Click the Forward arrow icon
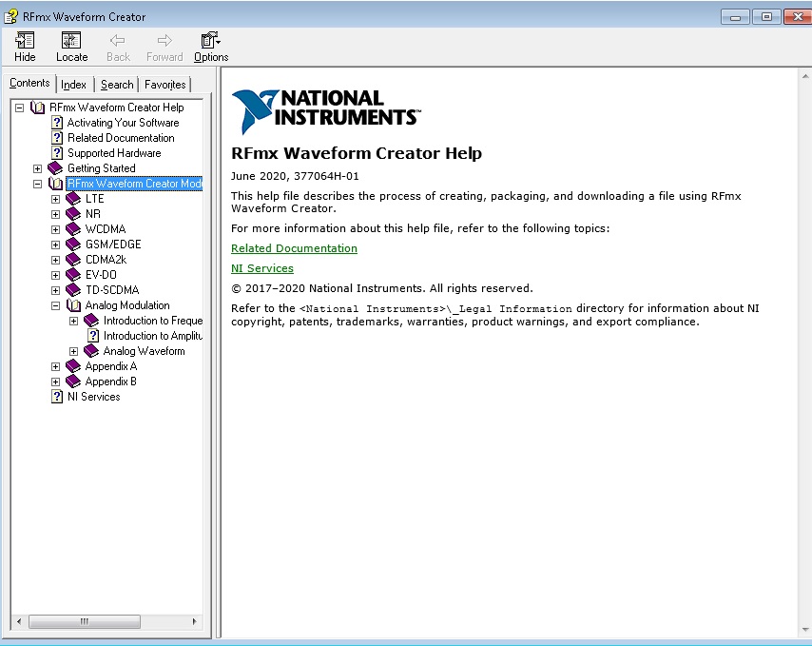 click(164, 40)
